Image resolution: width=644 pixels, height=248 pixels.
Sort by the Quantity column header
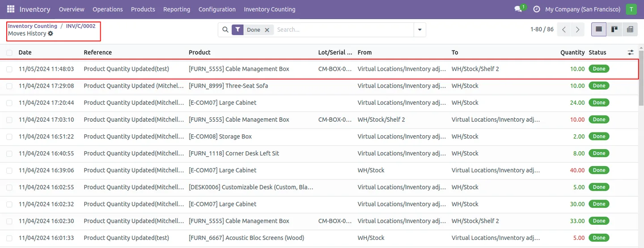click(572, 52)
